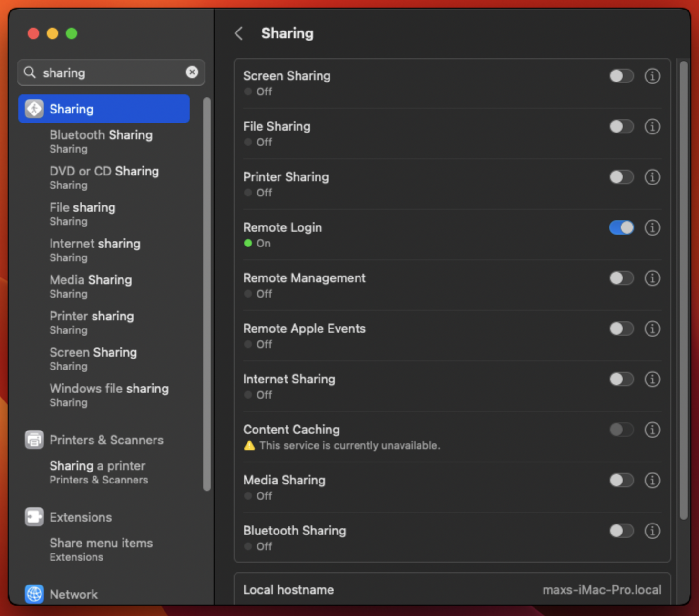Click the info icon for Screen Sharing
Screen dimensions: 699x616
(652, 76)
